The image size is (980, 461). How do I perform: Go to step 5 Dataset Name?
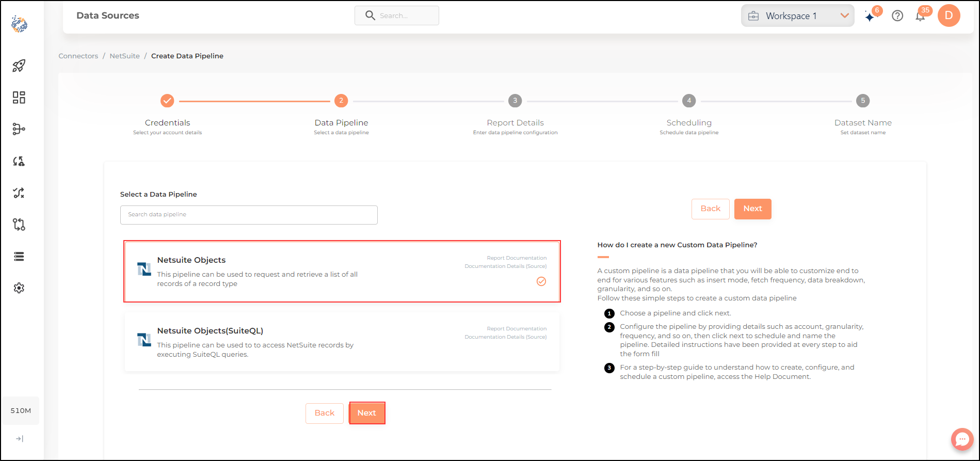[x=863, y=101]
